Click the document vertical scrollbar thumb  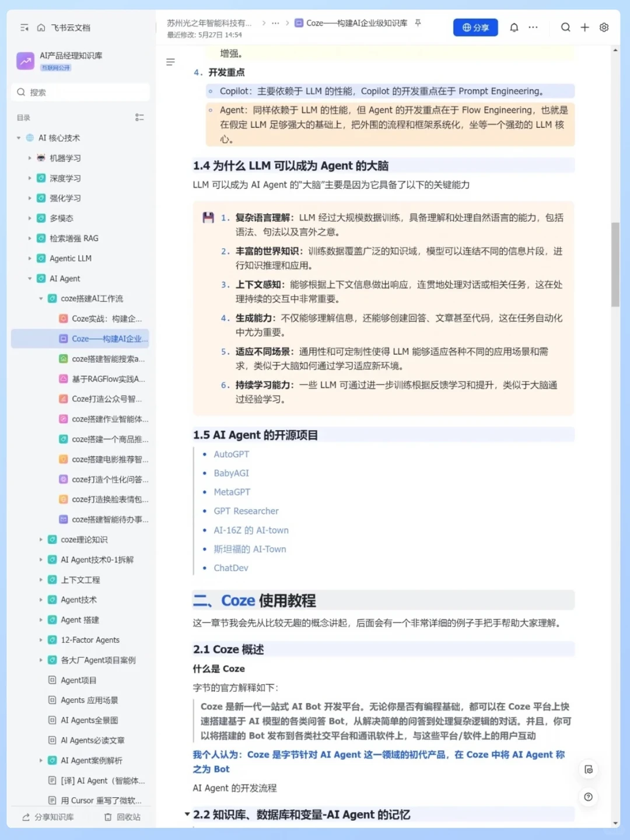(x=615, y=264)
